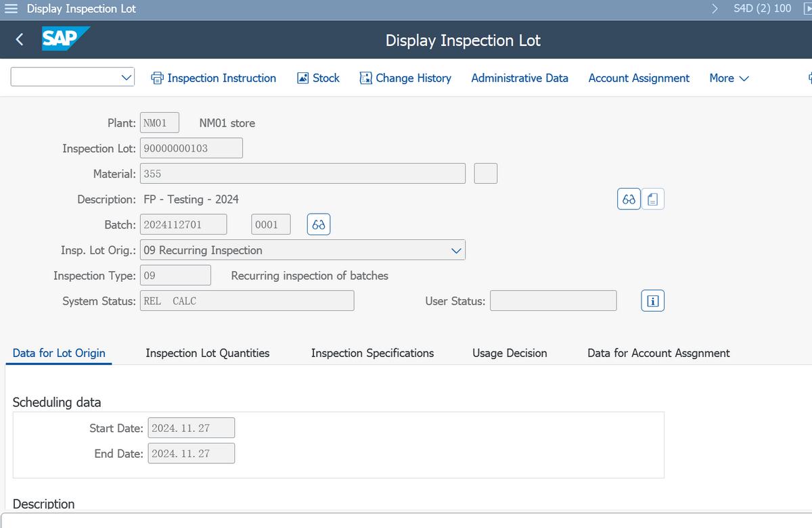The height and width of the screenshot is (528, 812).
Task: Open Inspection Instruction print option
Action: point(213,78)
